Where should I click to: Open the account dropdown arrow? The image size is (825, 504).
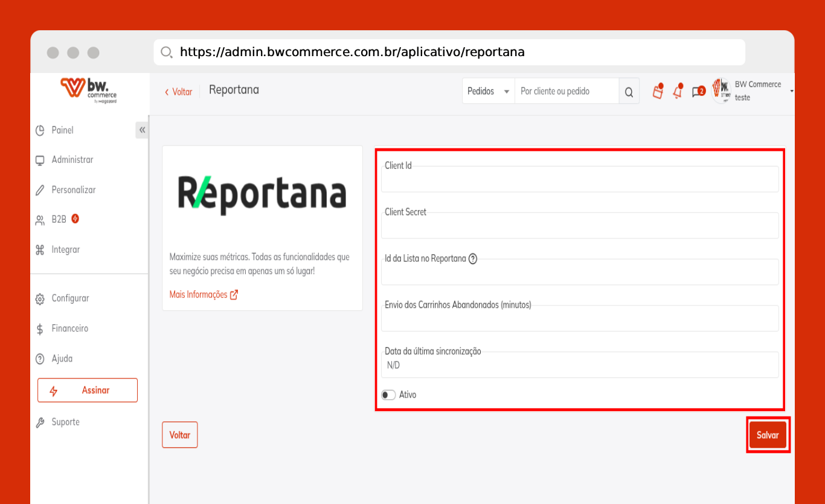tap(791, 91)
